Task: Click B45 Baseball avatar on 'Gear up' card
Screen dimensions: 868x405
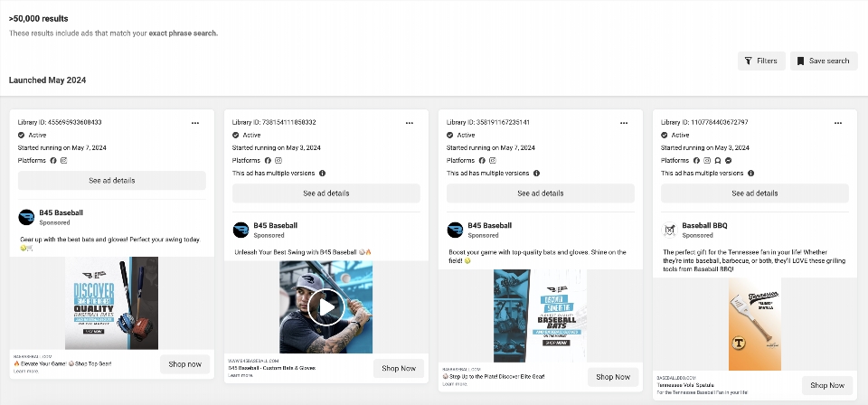Action: 26,217
